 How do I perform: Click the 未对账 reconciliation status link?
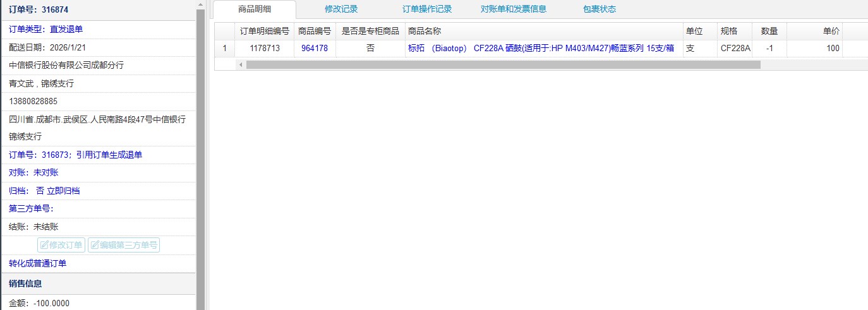pyautogui.click(x=45, y=172)
